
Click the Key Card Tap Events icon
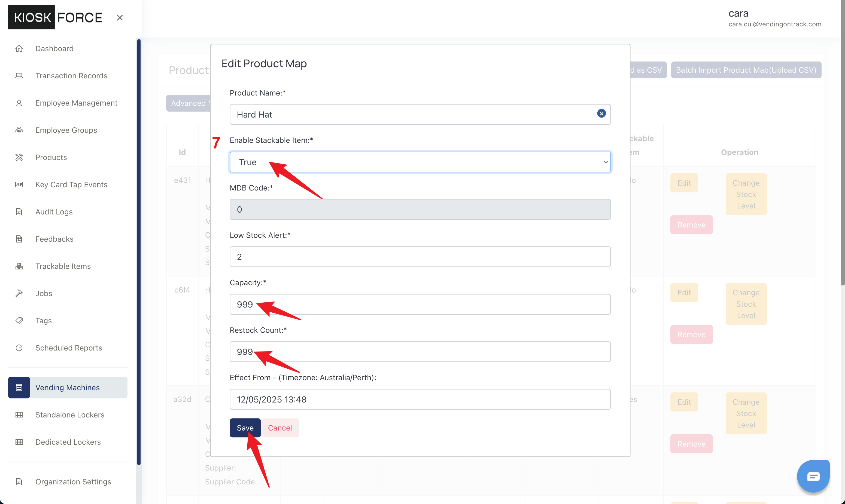click(19, 185)
